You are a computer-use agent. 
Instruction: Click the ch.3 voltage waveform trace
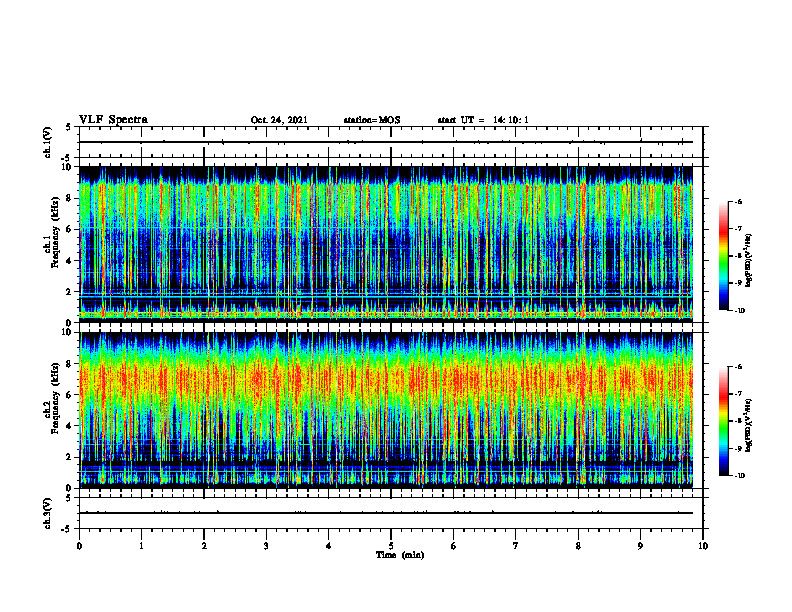point(386,513)
